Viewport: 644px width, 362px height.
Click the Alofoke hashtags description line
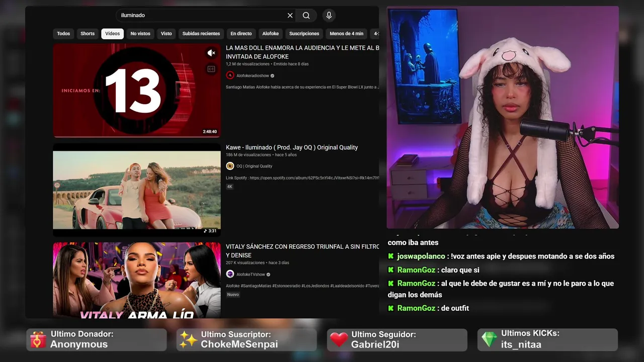pyautogui.click(x=302, y=286)
